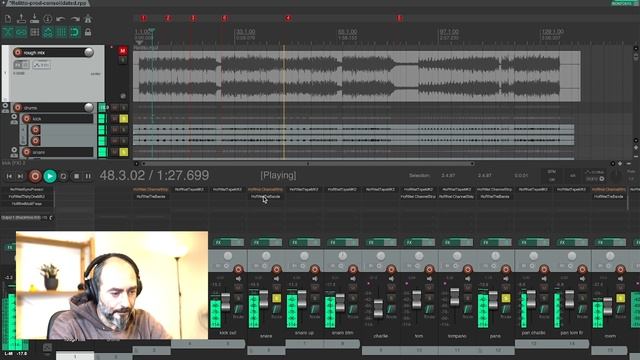Toggle move envelope points with items

tap(48, 32)
